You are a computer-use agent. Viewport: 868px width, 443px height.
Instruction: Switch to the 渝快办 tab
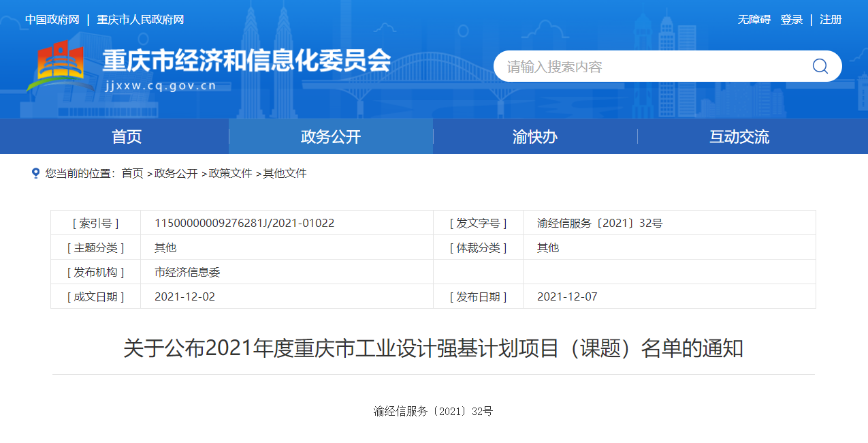(x=534, y=136)
